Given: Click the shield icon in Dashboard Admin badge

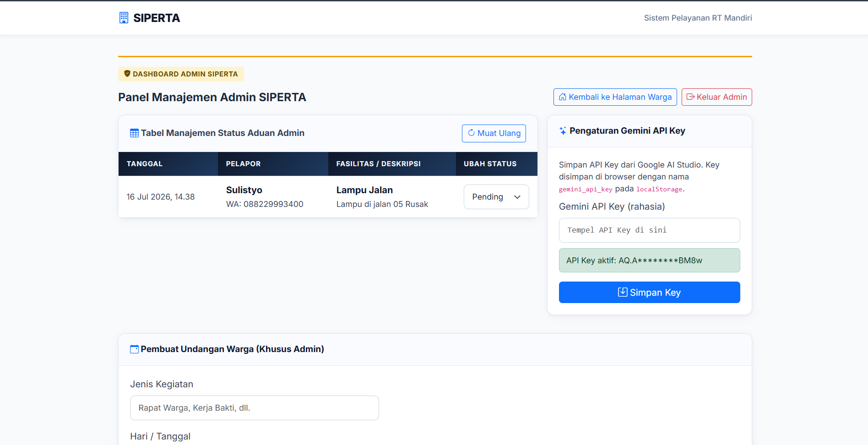Looking at the screenshot, I should [x=127, y=74].
